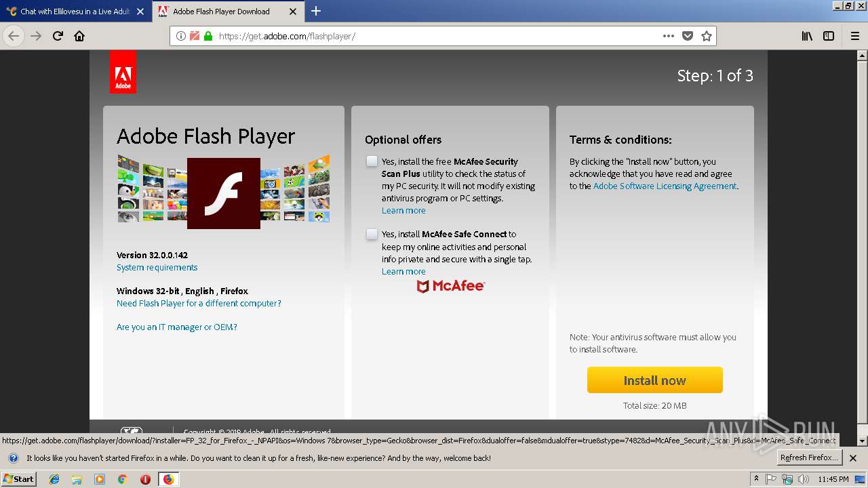Click the Total size: 20 MB text

click(x=655, y=406)
